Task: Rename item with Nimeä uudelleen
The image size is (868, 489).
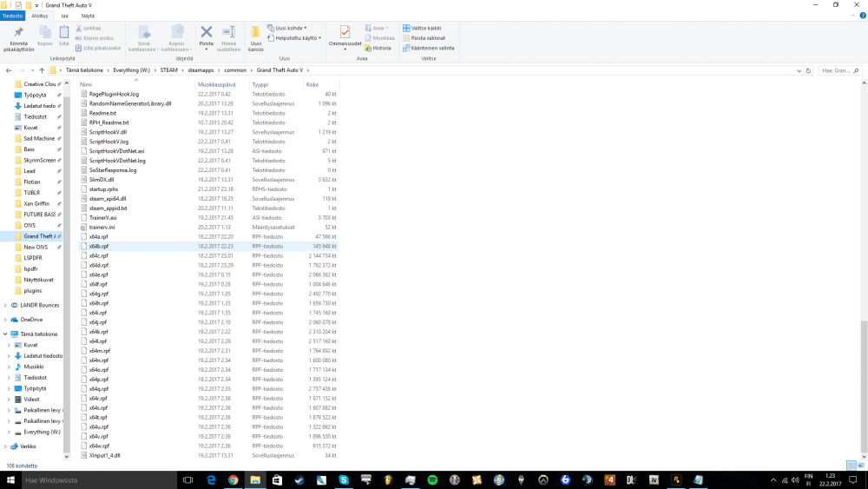Action: tap(228, 38)
